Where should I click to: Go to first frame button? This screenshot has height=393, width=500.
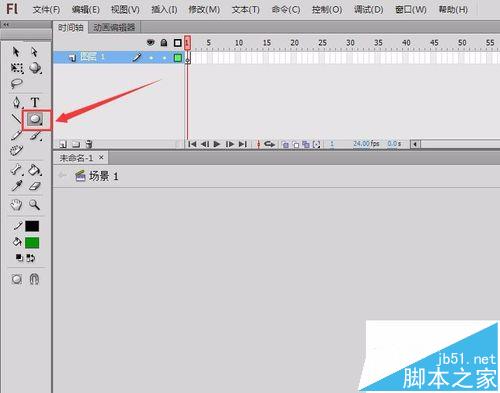(x=192, y=144)
